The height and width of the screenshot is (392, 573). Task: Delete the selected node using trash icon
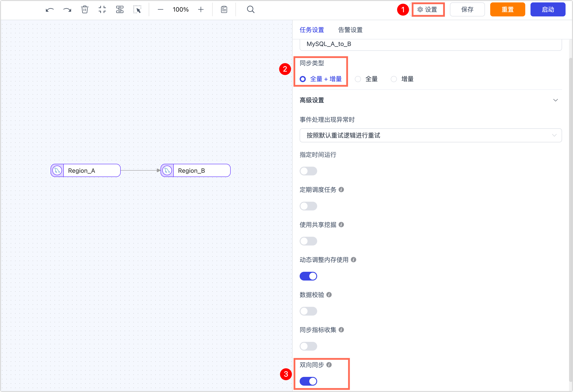click(x=85, y=9)
